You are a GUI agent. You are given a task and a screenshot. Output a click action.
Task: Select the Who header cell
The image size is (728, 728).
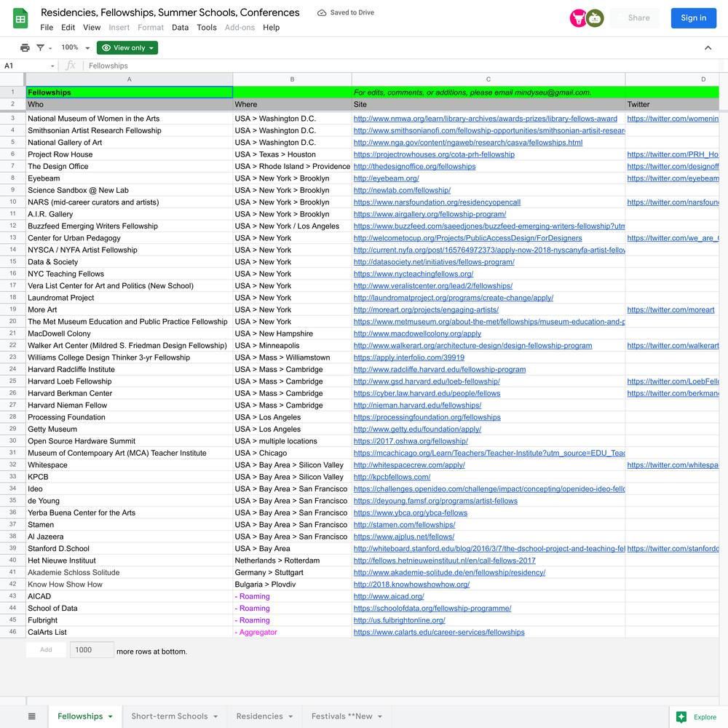click(x=129, y=104)
